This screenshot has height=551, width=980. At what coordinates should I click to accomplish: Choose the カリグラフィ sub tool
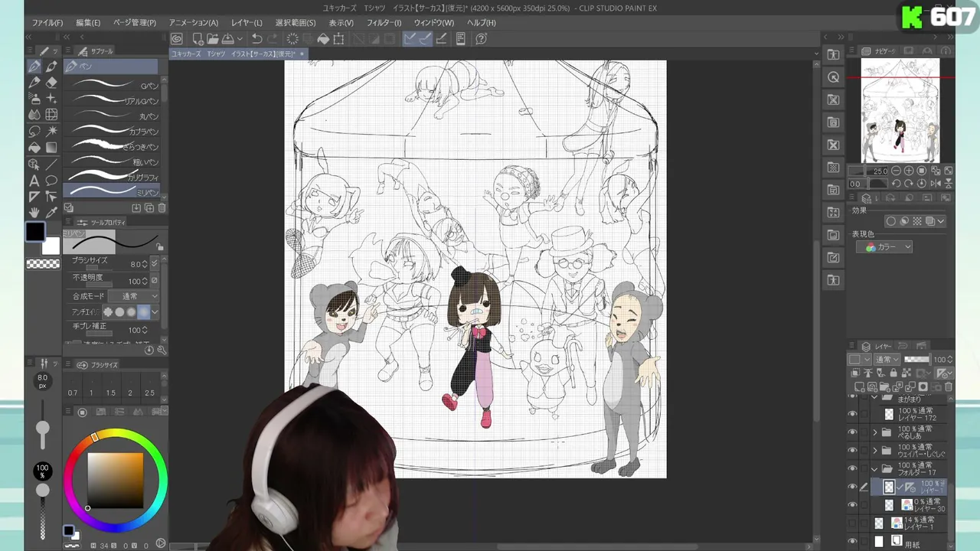pos(113,177)
